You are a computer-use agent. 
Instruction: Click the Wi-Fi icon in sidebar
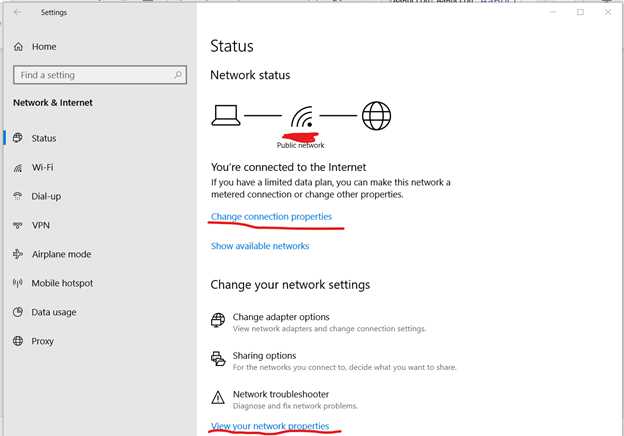pyautogui.click(x=18, y=168)
